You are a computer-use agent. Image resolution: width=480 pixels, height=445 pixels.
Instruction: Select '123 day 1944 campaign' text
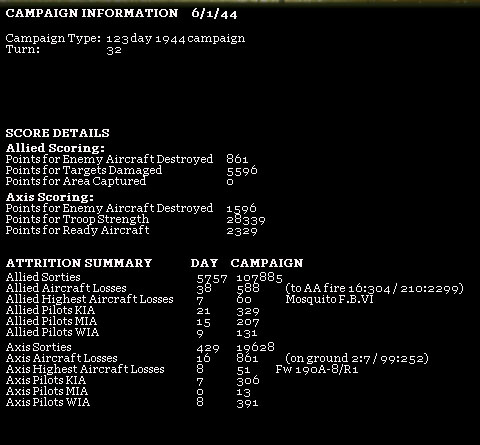(176, 39)
